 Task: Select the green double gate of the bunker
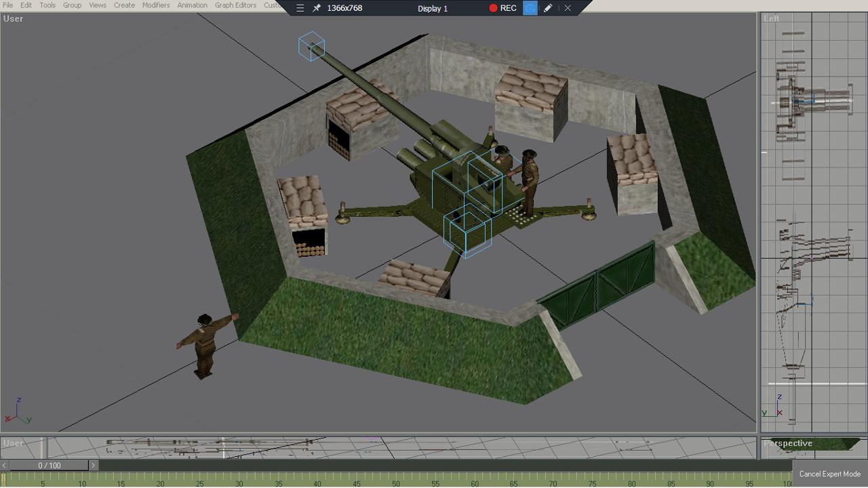(x=597, y=286)
